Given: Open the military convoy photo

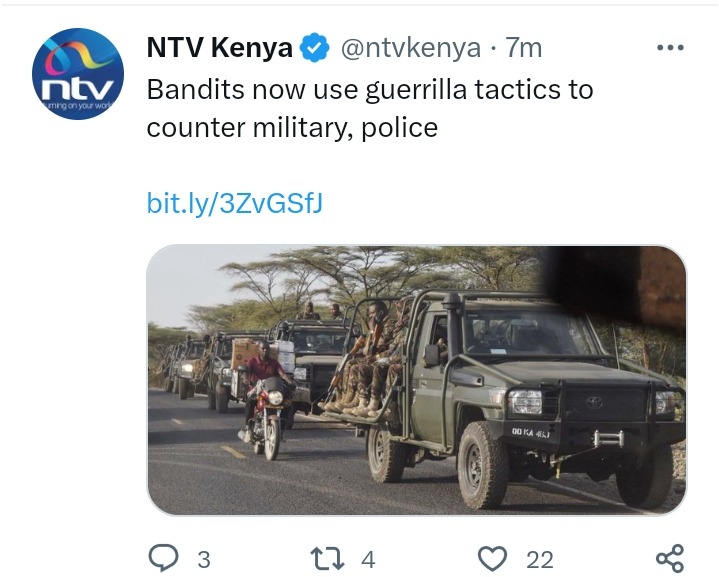Looking at the screenshot, I should tap(416, 380).
